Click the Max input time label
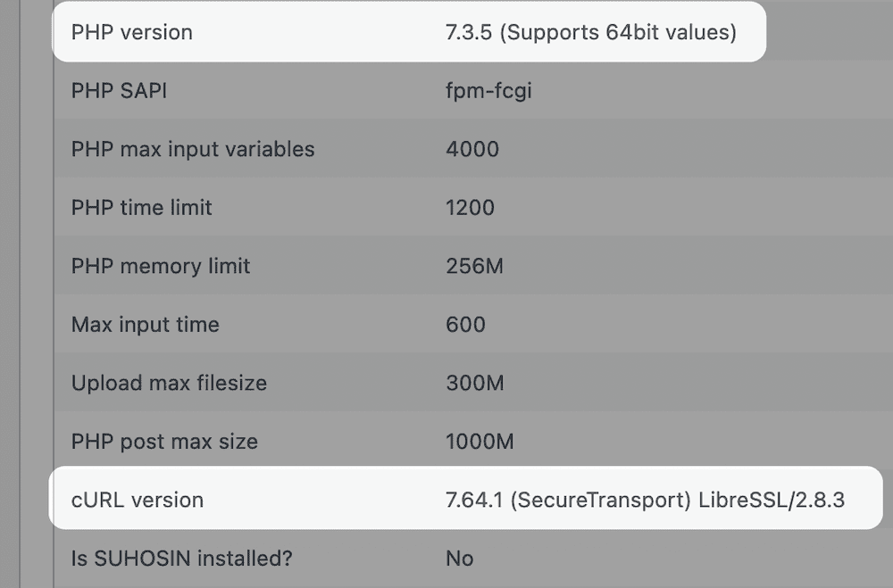This screenshot has height=588, width=893. coord(146,325)
